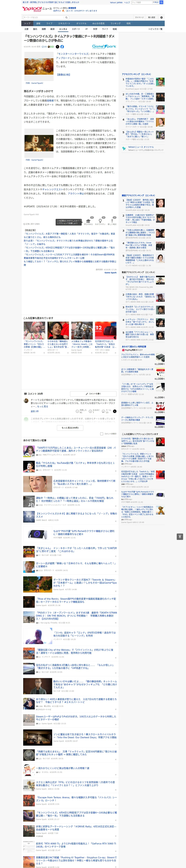The width and height of the screenshot is (186, 868).
Task: Share the article on Facebook
Action: [x=62, y=47]
